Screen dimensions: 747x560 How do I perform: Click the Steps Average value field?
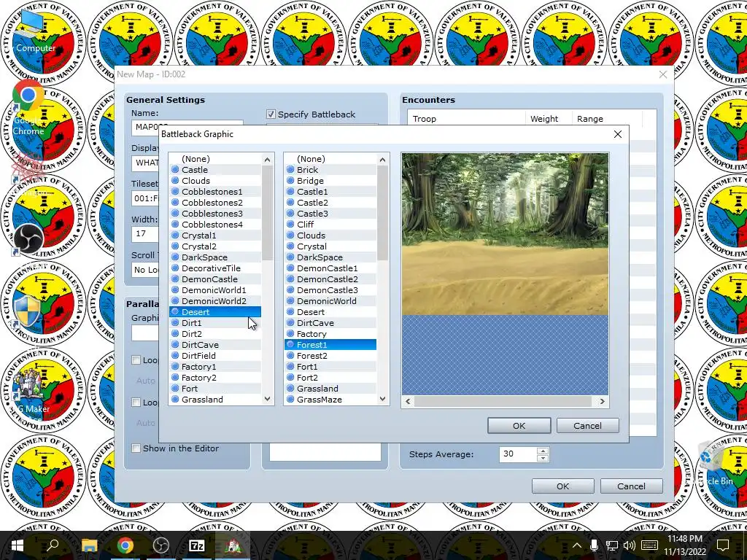(x=518, y=454)
